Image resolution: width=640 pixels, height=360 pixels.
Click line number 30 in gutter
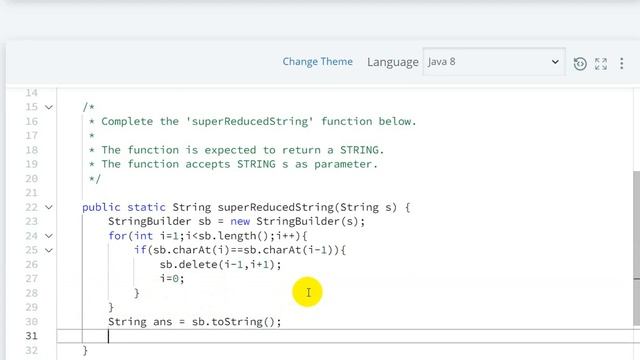coord(31,322)
